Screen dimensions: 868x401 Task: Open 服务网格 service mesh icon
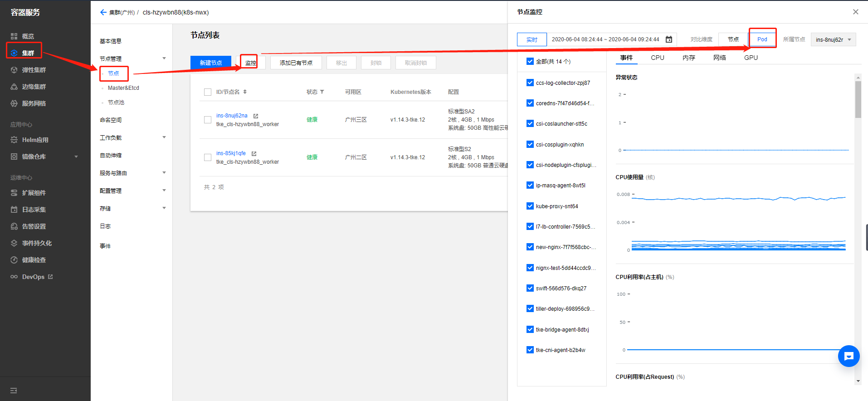[x=14, y=103]
